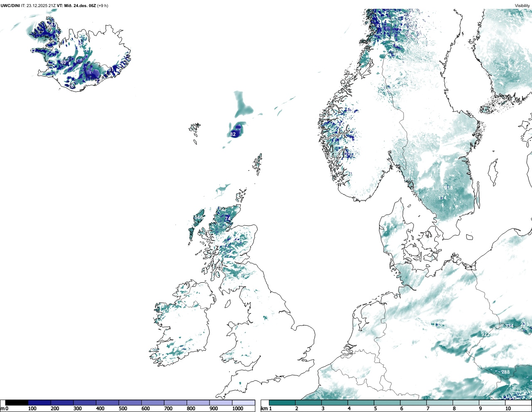Click the 6–7 km legend swatch
The image size is (532, 412).
[413, 402]
